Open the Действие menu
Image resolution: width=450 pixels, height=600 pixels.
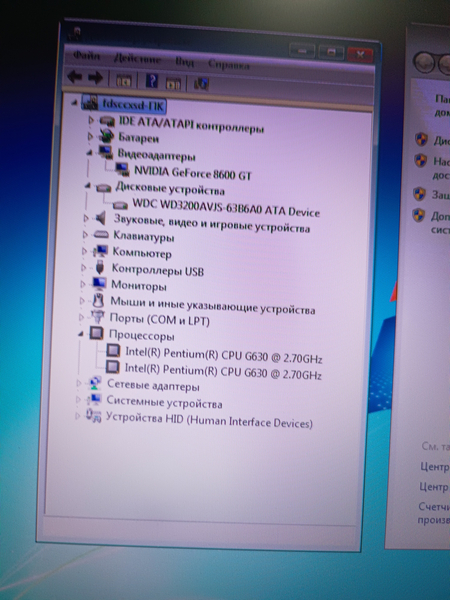pos(137,59)
